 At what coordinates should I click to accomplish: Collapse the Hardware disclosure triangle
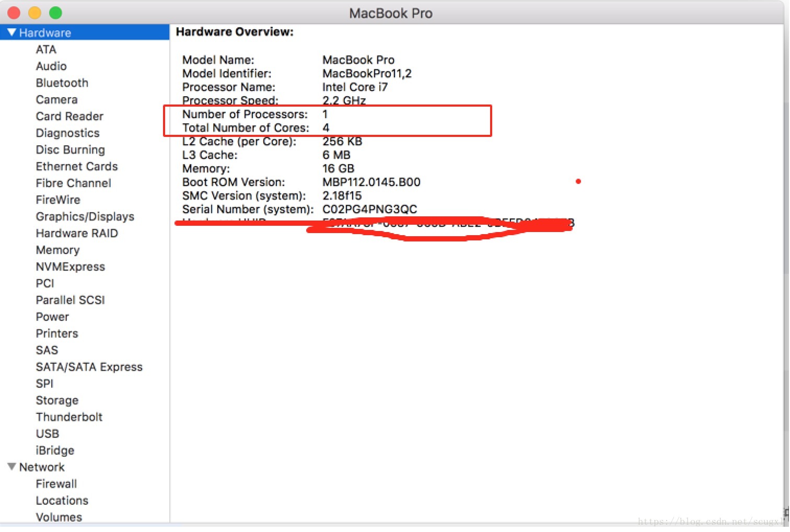click(11, 32)
